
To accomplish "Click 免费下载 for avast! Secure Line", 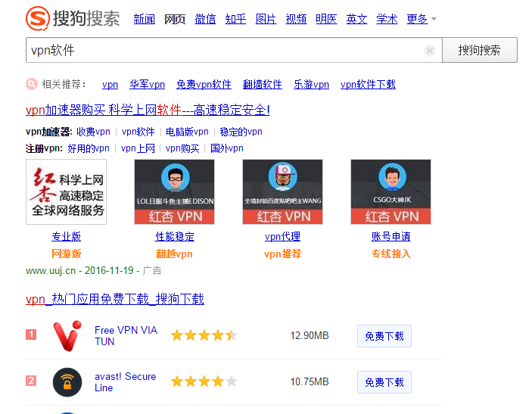I will pyautogui.click(x=384, y=382).
